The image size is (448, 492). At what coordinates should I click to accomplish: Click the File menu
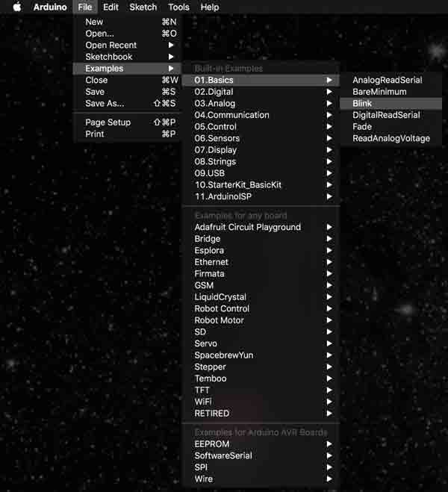(x=85, y=7)
